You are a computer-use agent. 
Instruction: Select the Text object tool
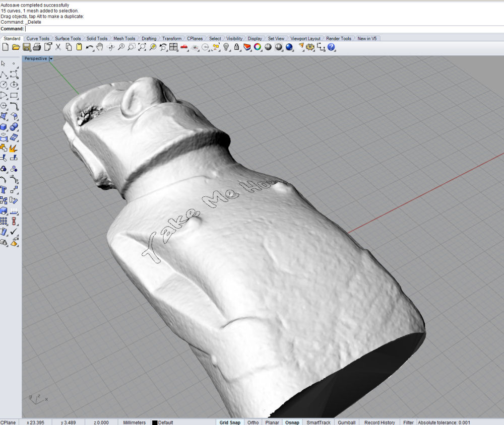(4, 190)
